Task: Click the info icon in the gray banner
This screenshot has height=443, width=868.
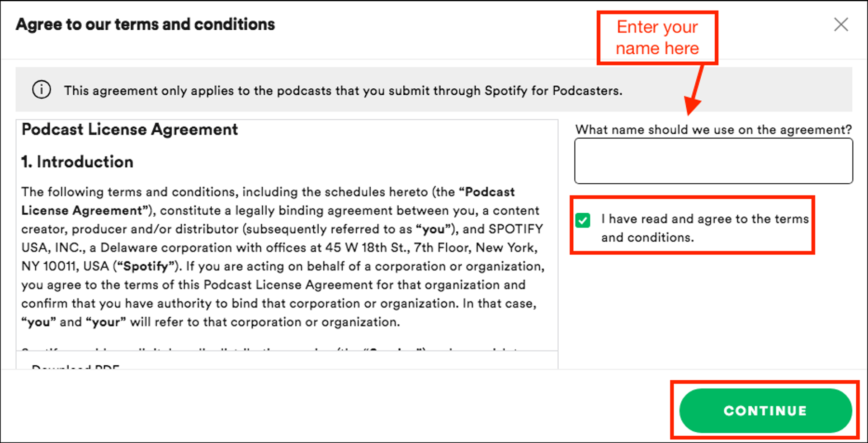Action: tap(42, 89)
